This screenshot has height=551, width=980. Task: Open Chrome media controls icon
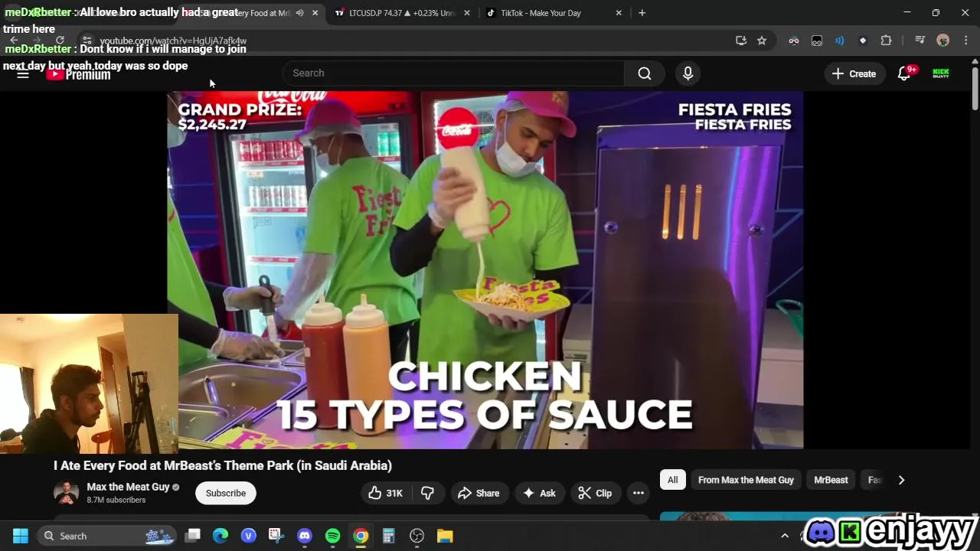pyautogui.click(x=920, y=41)
